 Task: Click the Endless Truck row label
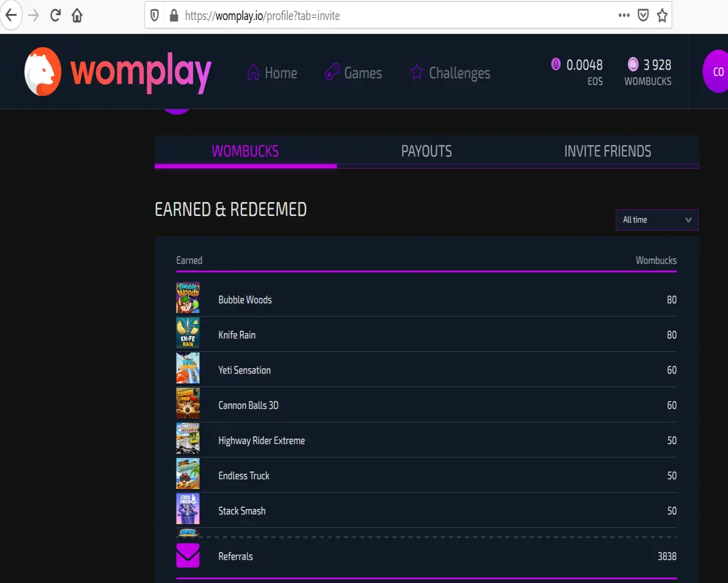244,476
